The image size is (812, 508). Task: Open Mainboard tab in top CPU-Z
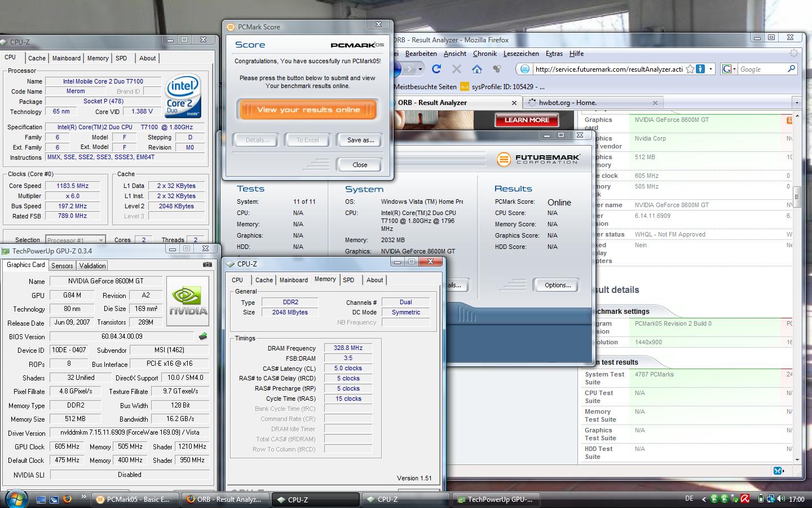(67, 58)
